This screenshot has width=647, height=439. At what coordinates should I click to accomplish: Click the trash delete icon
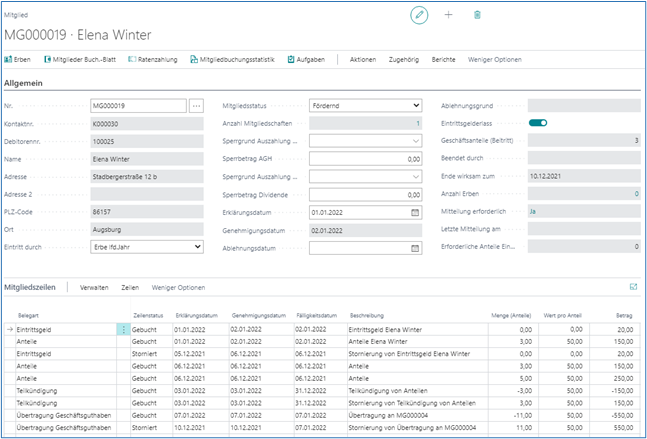(477, 15)
